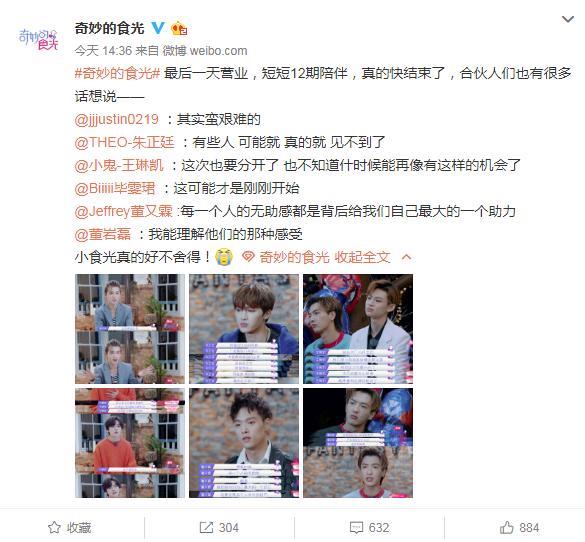Image resolution: width=585 pixels, height=542 pixels.
Task: Click the 微博 weibo.com source link
Action: coord(205,51)
